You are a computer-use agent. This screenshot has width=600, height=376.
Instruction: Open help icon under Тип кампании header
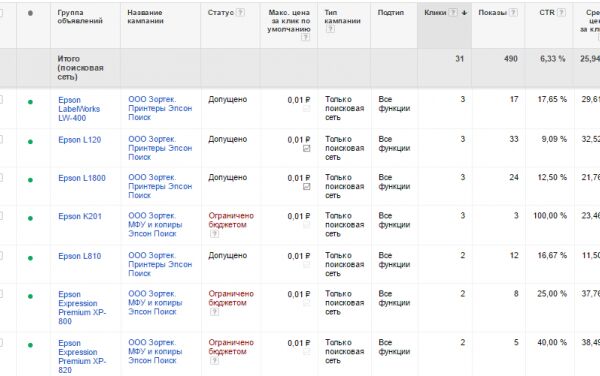[x=330, y=29]
